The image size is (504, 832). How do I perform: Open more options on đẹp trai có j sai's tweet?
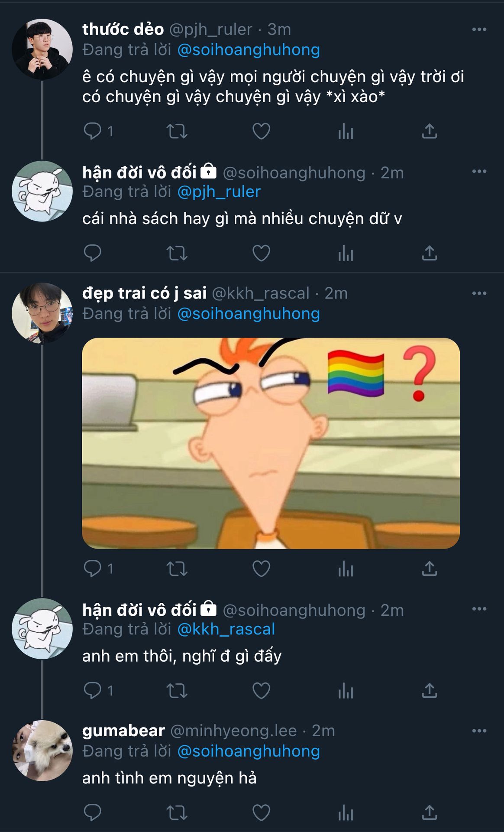479,293
